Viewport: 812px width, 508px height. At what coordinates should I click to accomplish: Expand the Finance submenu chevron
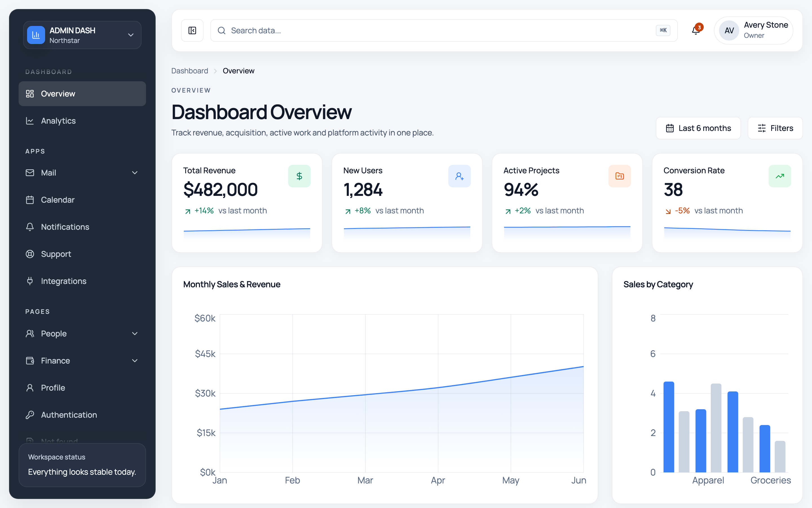pyautogui.click(x=135, y=361)
